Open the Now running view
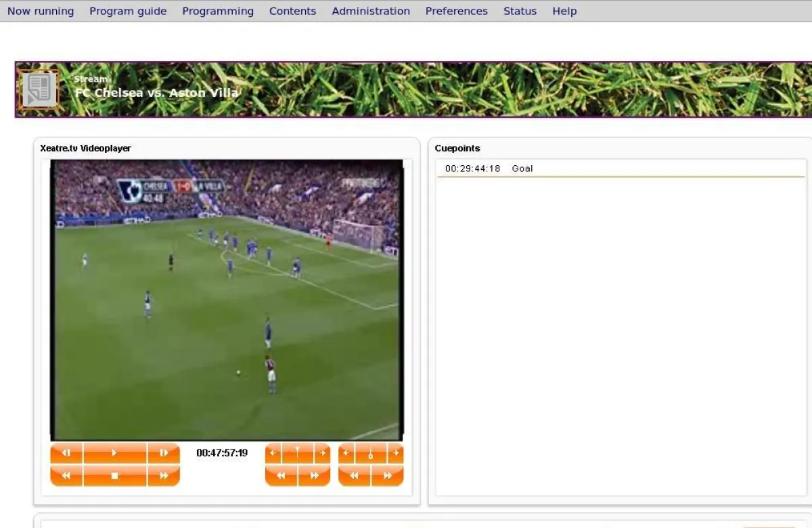 click(40, 11)
